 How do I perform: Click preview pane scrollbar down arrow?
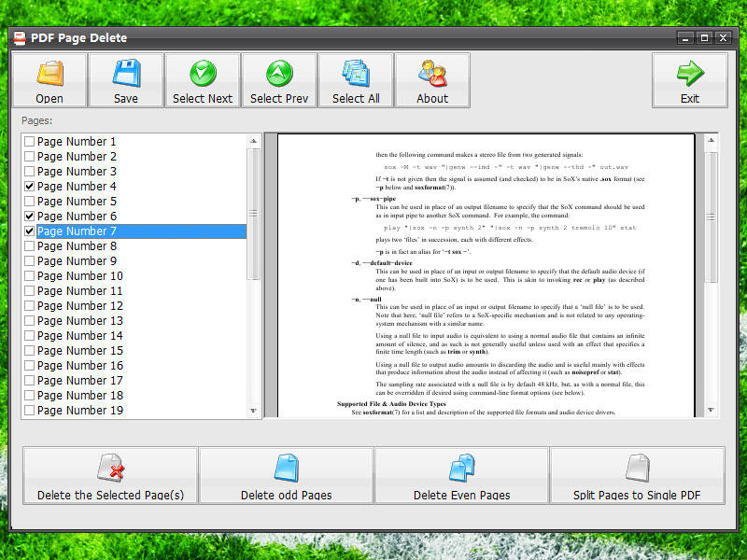[711, 410]
